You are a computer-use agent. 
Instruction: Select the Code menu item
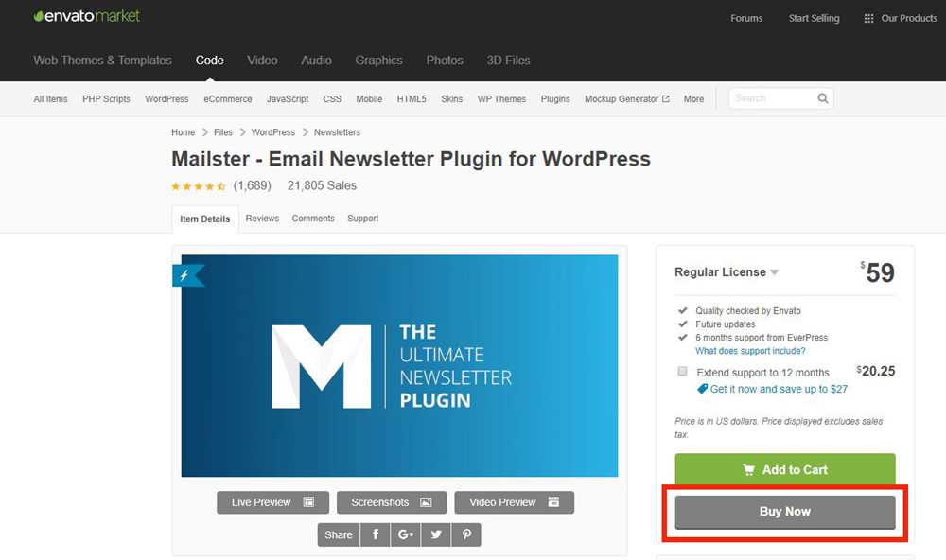point(209,61)
